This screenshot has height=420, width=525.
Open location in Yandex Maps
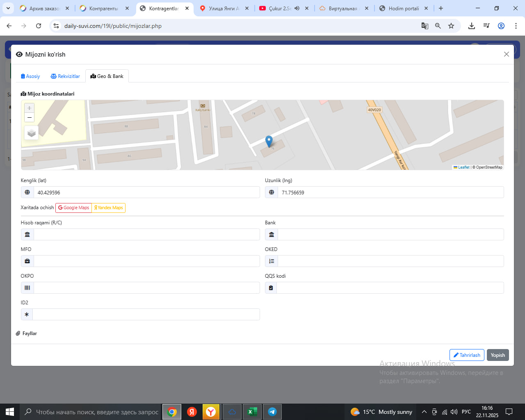109,208
